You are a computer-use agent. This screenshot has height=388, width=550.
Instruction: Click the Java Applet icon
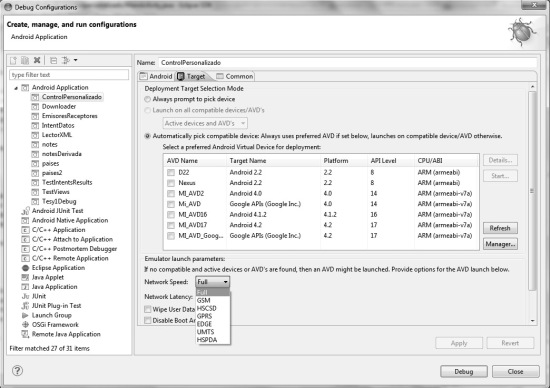coord(25,277)
